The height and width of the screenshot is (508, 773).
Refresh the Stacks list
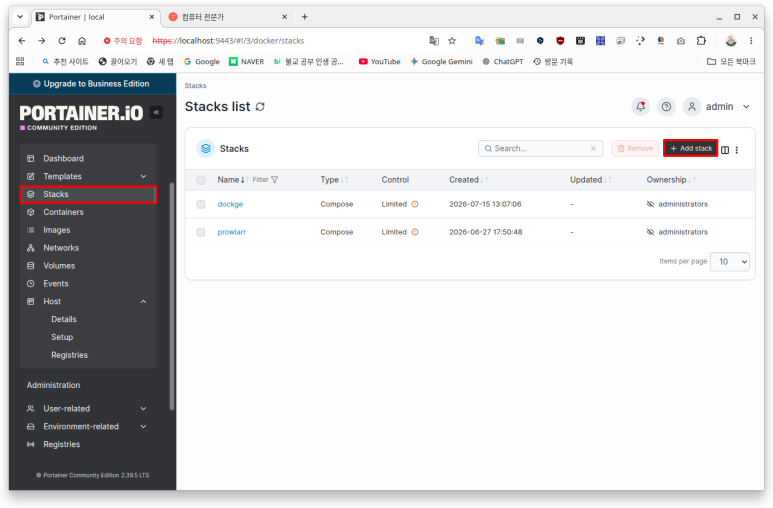(x=260, y=107)
